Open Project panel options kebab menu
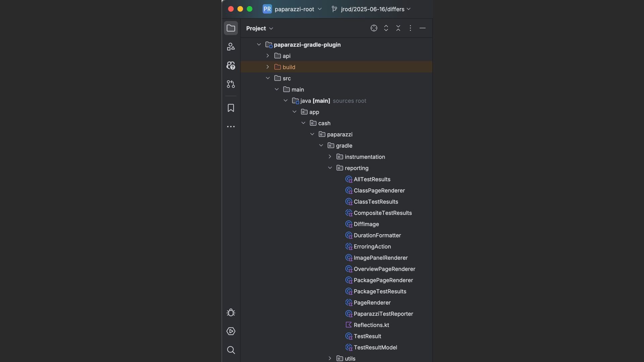Image resolution: width=644 pixels, height=362 pixels. 410,28
